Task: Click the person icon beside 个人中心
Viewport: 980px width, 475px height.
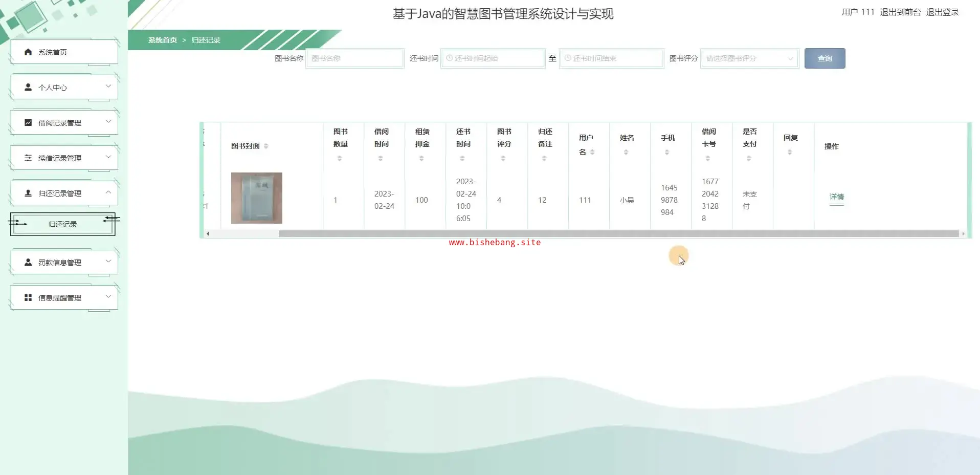Action: (28, 88)
